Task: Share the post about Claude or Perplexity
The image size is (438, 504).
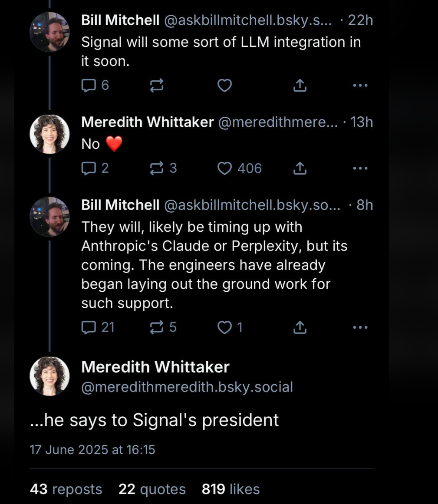Action: tap(300, 327)
